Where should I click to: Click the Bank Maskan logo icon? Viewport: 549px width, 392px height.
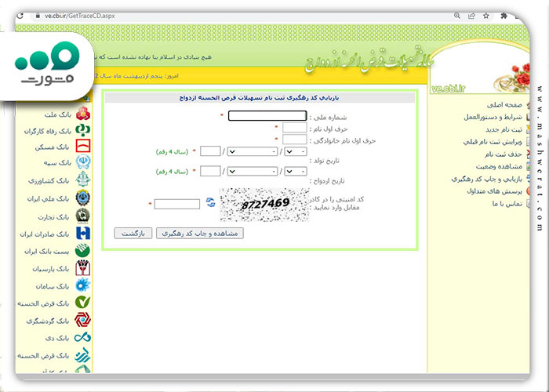click(x=83, y=146)
